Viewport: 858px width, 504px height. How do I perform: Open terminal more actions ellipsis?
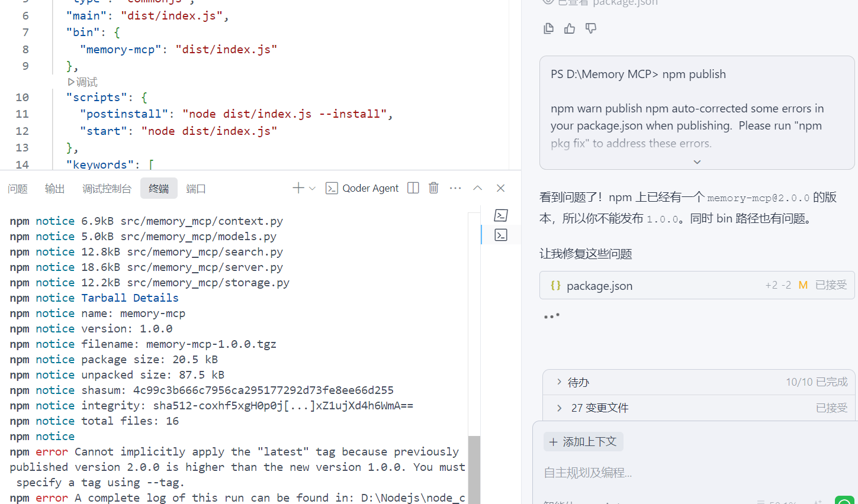455,188
